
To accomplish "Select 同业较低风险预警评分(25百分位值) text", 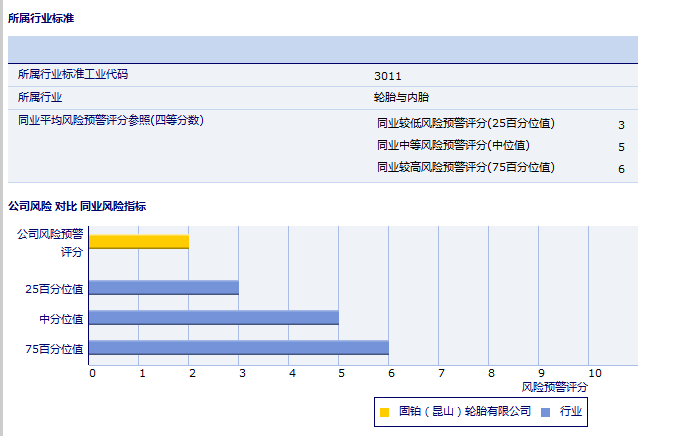I will click(x=465, y=123).
